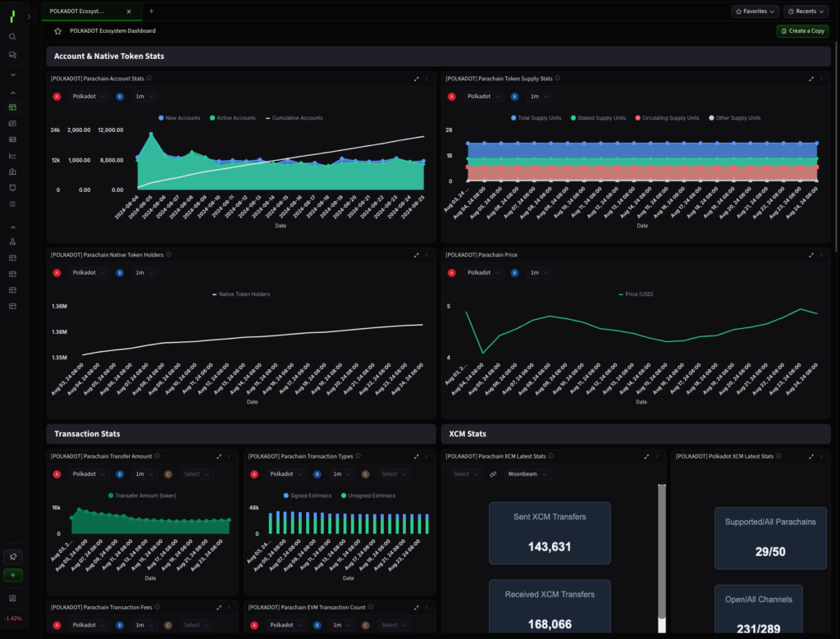Open the line chart icon in sidebar
The image size is (840, 639).
click(x=12, y=156)
